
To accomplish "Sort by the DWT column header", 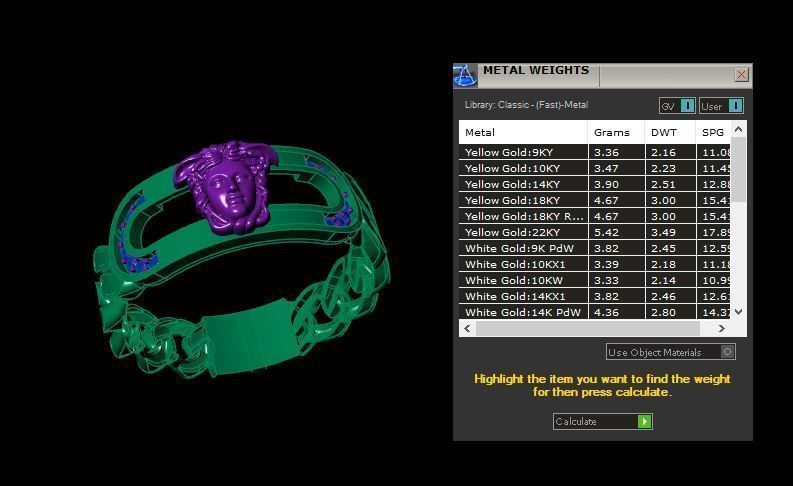I will [x=670, y=132].
